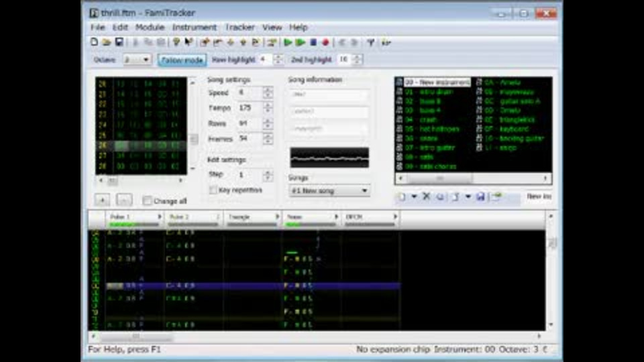This screenshot has height=362, width=644.
Task: Open the Module menu
Action: pyautogui.click(x=150, y=27)
